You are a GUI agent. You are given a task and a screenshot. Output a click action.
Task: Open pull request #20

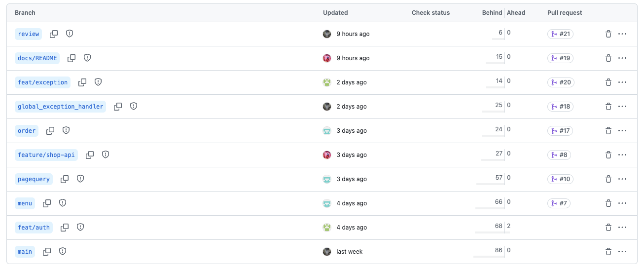[x=561, y=82]
